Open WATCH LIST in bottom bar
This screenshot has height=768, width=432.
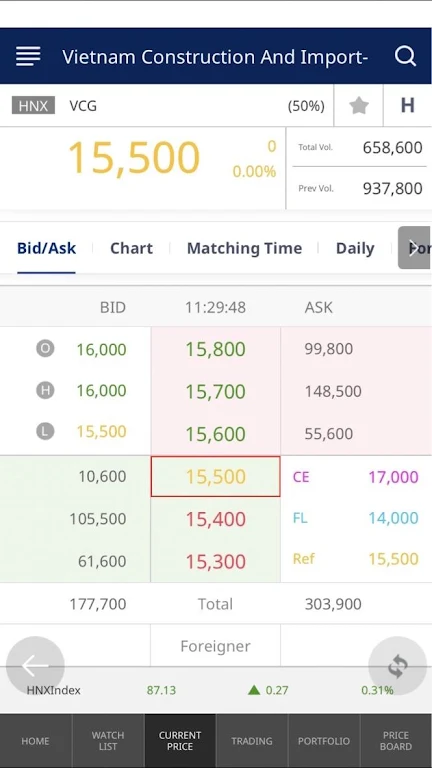[108, 741]
